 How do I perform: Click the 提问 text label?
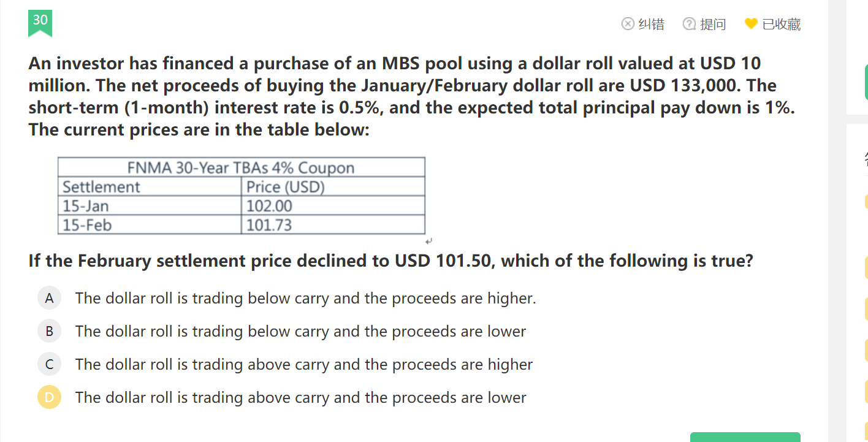[713, 25]
